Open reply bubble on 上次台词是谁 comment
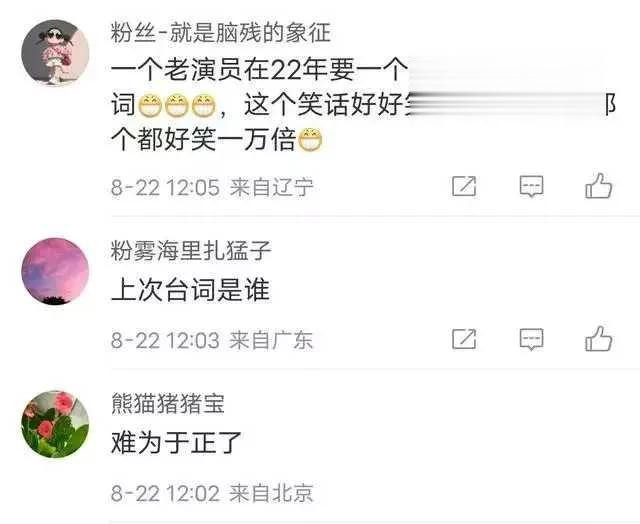Viewport: 640px width, 524px height. [x=531, y=340]
